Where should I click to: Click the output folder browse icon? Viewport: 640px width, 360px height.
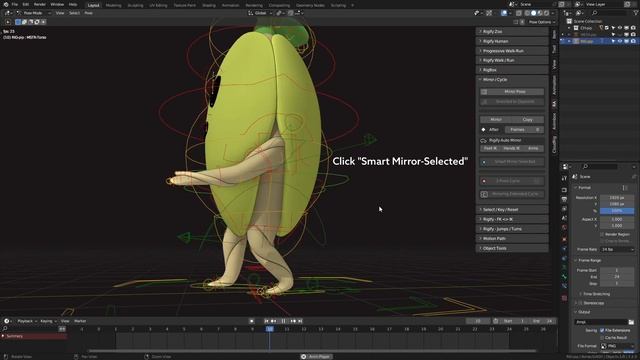coord(631,322)
